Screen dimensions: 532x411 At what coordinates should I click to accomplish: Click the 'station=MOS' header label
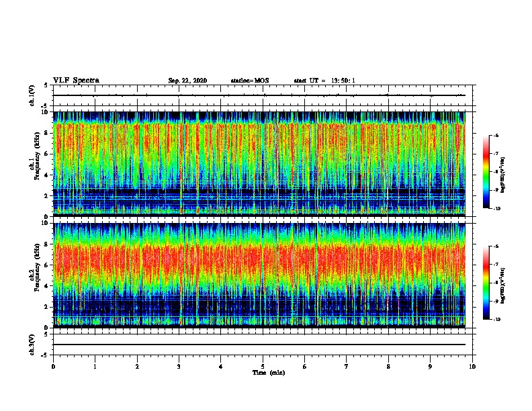click(x=250, y=81)
